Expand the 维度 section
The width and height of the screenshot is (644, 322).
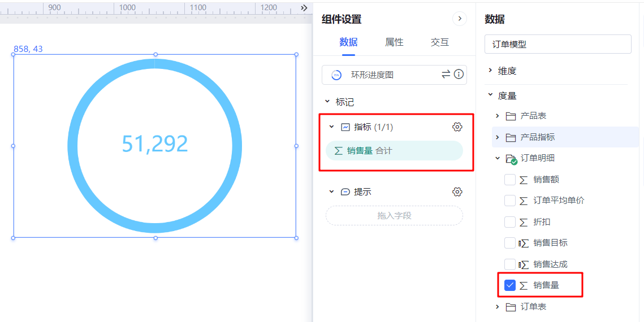[490, 71]
